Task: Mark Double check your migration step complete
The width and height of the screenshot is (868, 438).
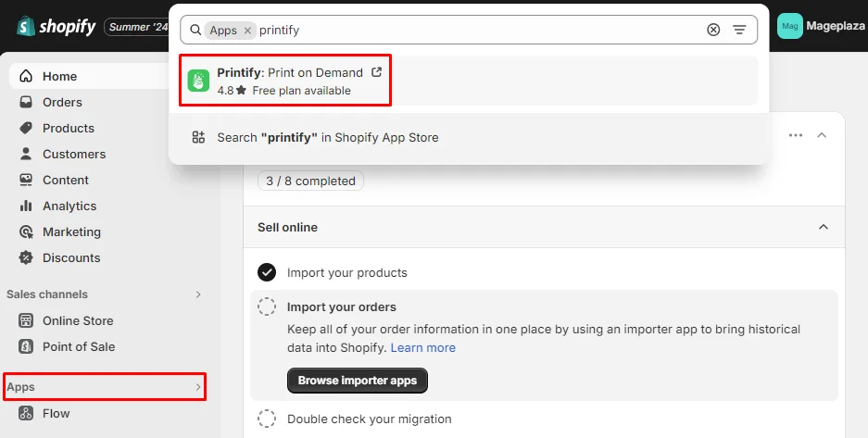Action: 267,419
